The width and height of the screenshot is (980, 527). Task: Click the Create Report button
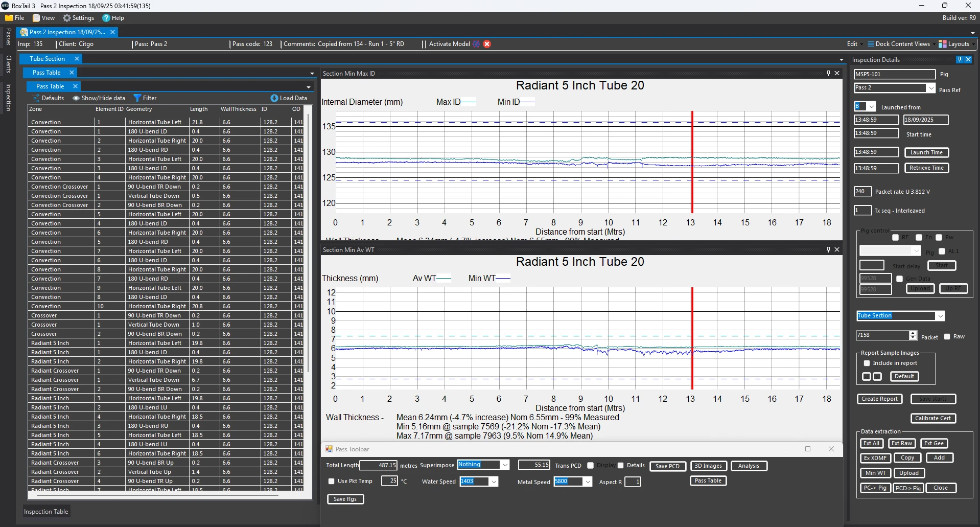[x=879, y=399]
